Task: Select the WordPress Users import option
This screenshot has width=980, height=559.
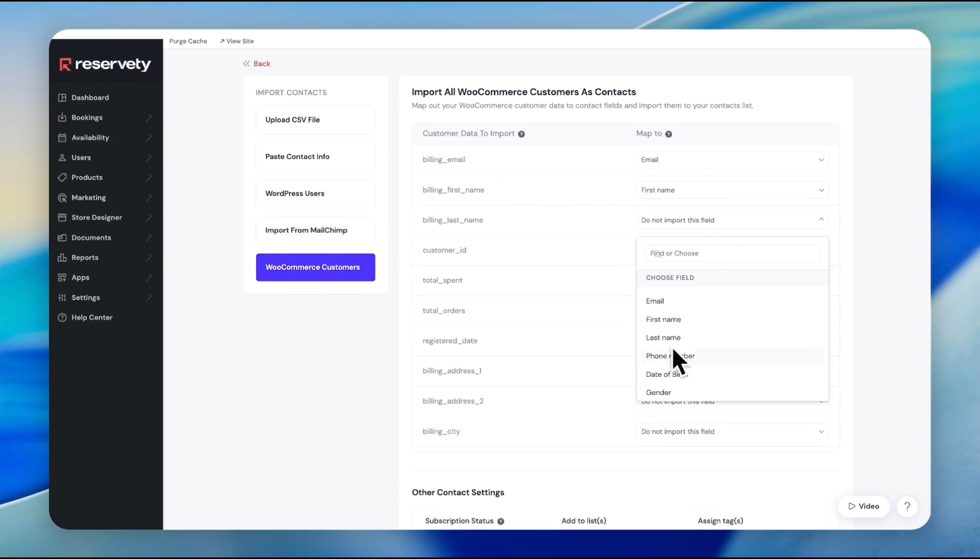Action: [315, 194]
